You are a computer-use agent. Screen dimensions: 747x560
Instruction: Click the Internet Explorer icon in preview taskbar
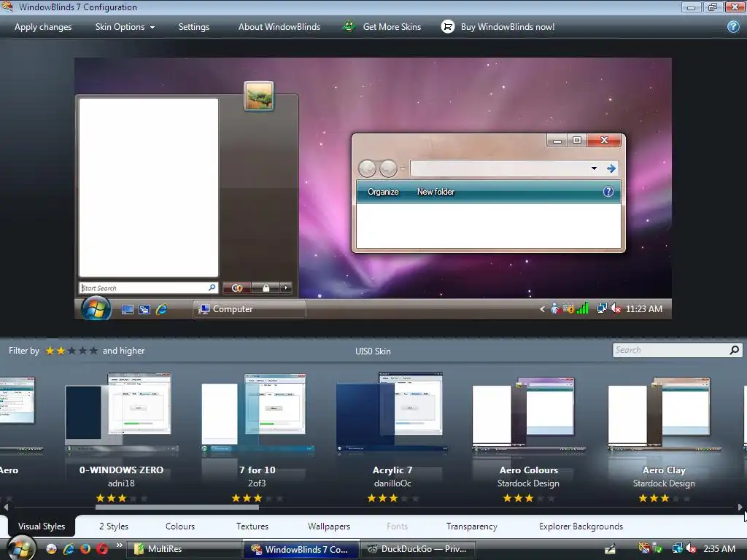point(162,309)
